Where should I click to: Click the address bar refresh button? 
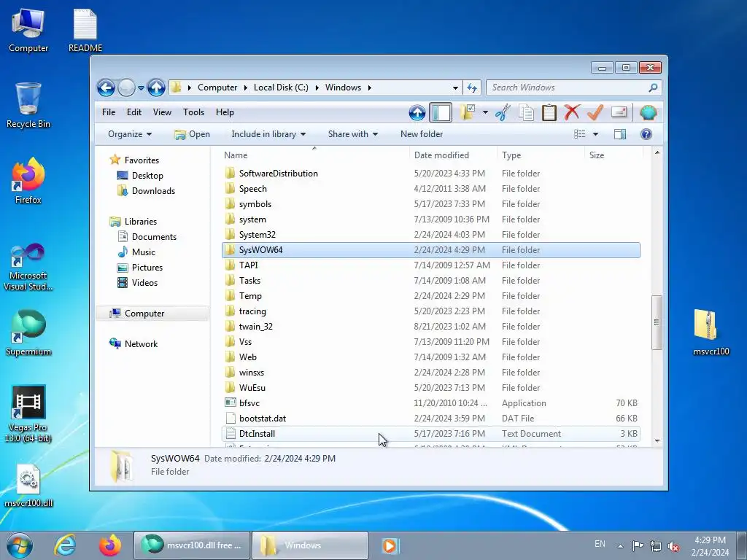[472, 87]
